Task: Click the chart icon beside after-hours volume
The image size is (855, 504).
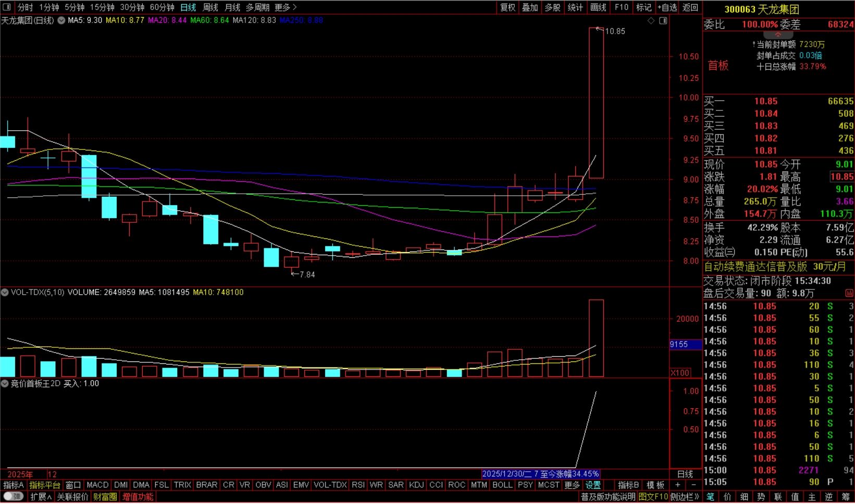Action: click(849, 294)
